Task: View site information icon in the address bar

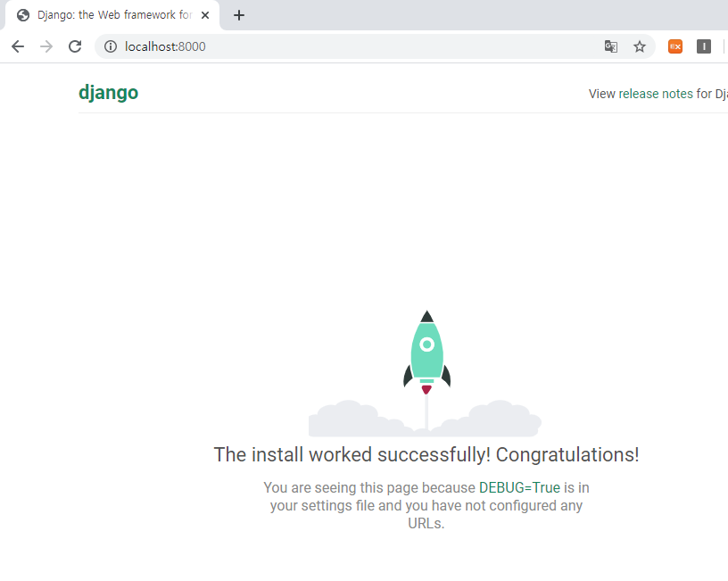Action: pos(111,46)
